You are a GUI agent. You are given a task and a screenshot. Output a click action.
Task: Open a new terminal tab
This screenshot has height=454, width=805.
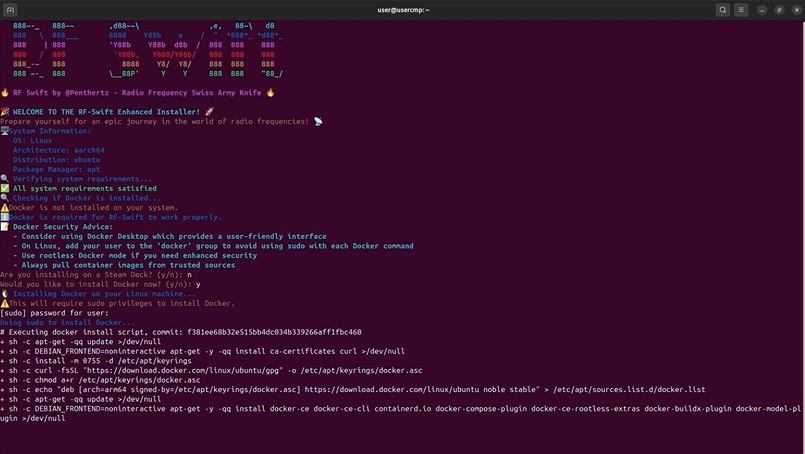coord(10,10)
